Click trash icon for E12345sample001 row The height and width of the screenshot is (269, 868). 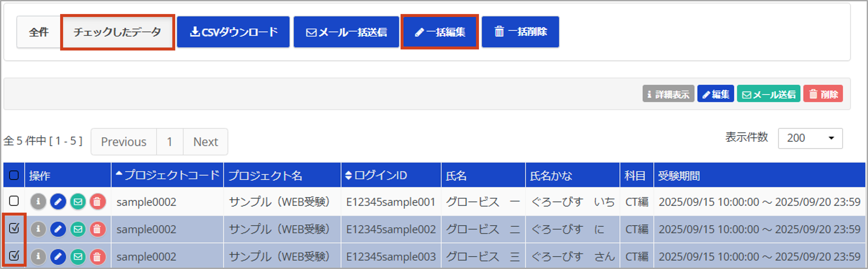pyautogui.click(x=97, y=202)
